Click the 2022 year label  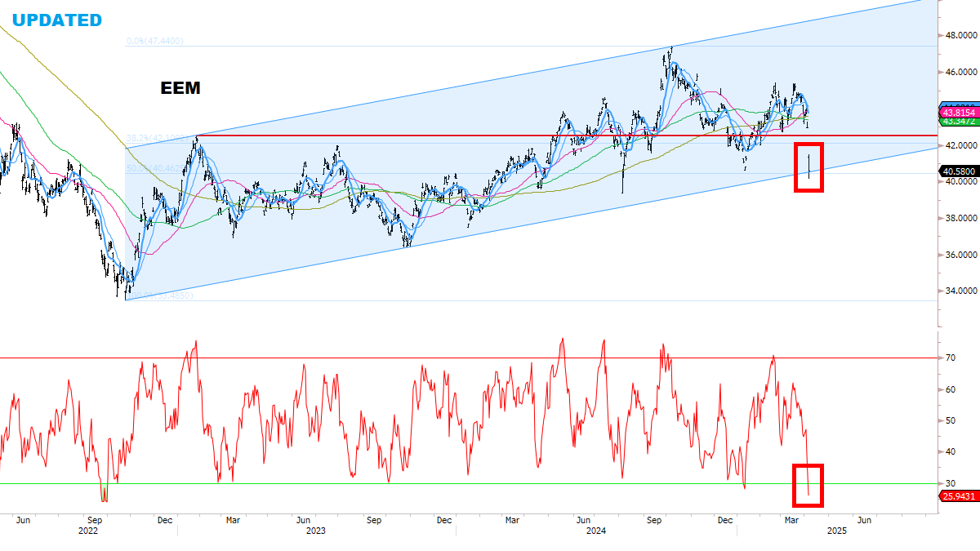[88, 531]
